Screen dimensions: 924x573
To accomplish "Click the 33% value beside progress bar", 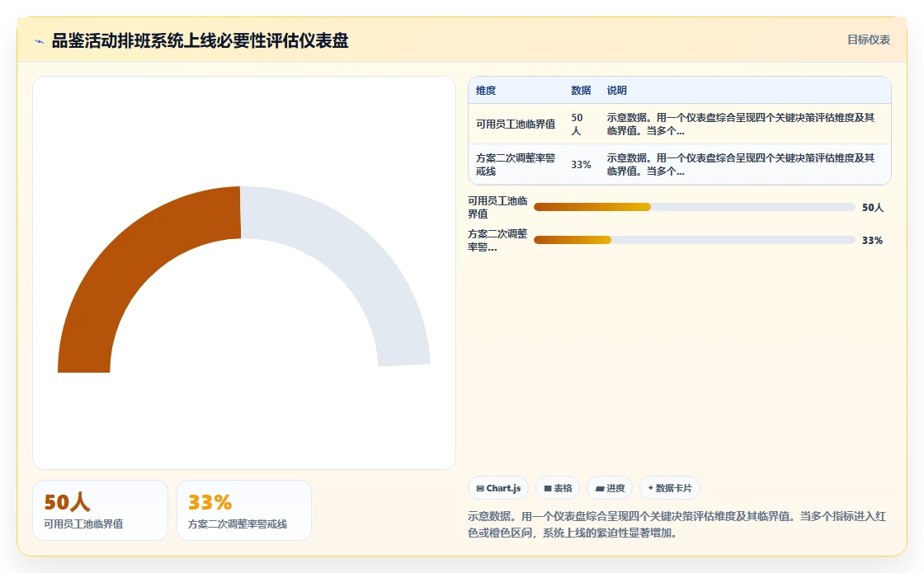I will point(872,240).
